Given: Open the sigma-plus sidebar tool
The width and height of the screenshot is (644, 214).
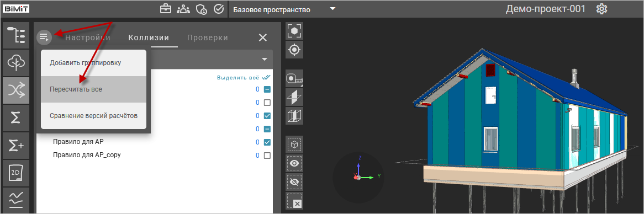Looking at the screenshot, I should tap(17, 145).
